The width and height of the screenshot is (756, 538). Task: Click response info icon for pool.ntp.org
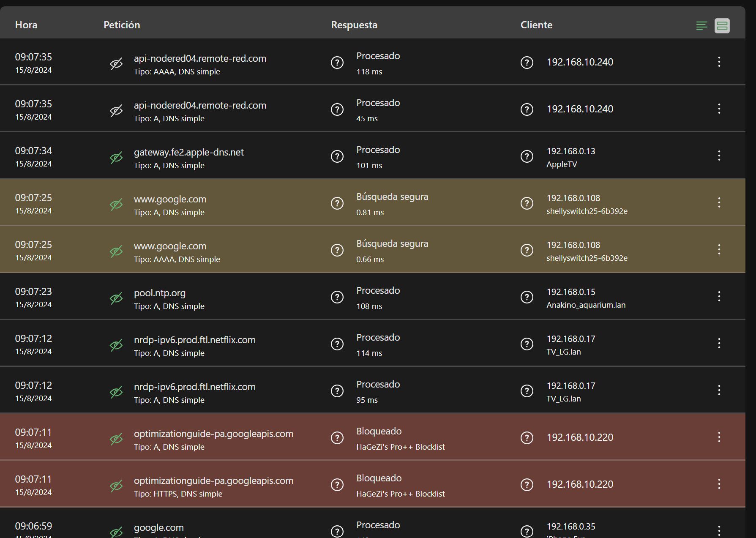(x=337, y=297)
